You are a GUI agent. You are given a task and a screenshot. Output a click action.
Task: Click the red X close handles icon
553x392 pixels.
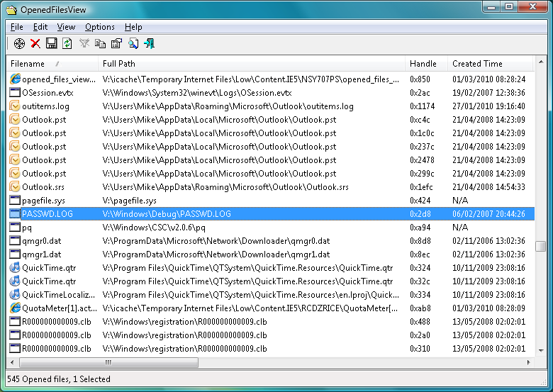tap(35, 44)
